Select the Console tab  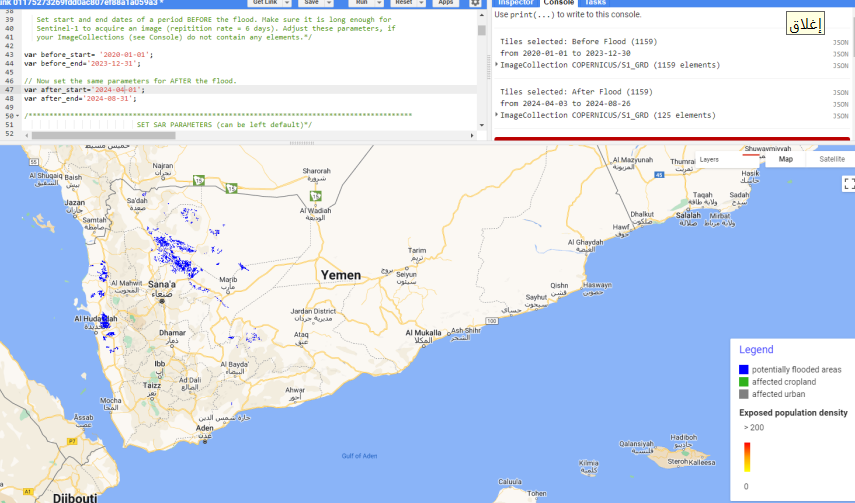[559, 3]
